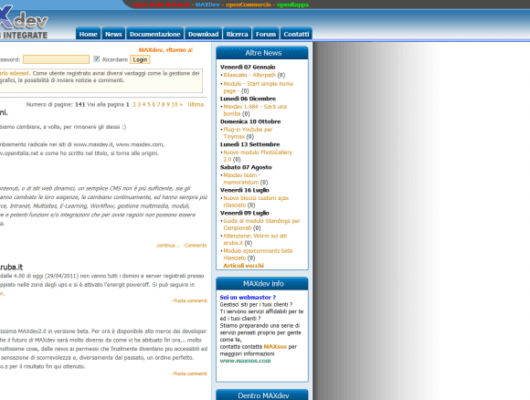Open 'Maxdev 1.084 - Sarà una bomba' link
530x400 pixels.
pos(255,110)
